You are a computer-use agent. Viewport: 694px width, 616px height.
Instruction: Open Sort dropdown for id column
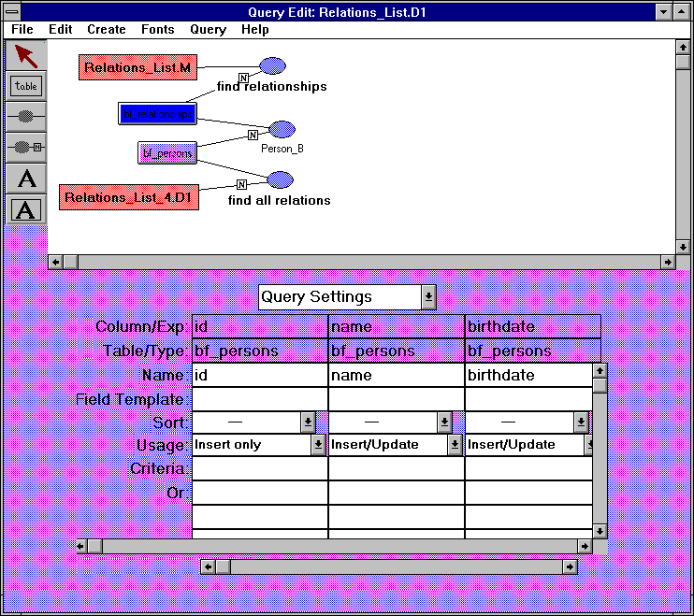tap(308, 423)
